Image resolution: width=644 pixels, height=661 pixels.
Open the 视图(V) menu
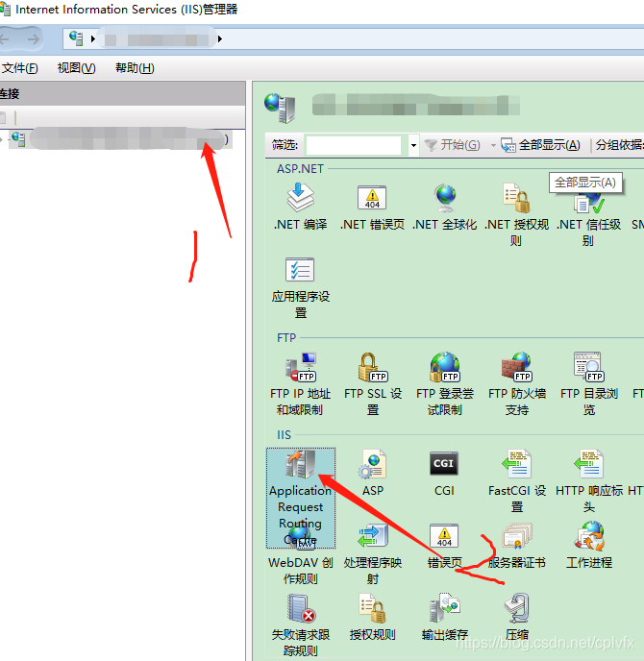coord(76,68)
